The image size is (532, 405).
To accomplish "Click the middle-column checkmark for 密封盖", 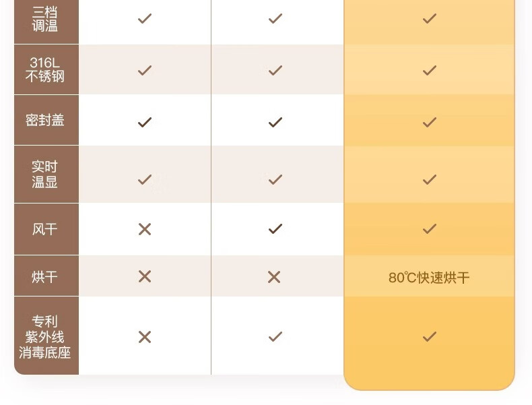I will (x=275, y=122).
